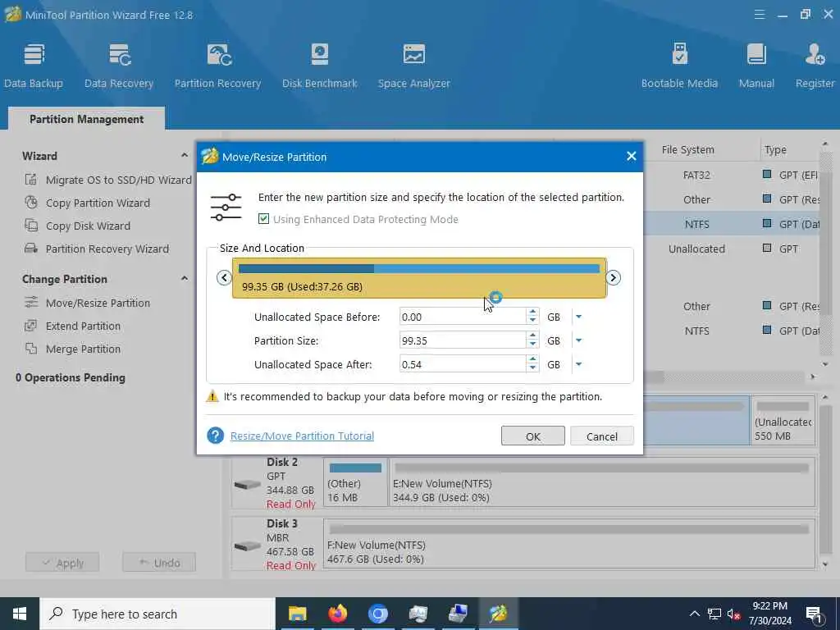This screenshot has width=840, height=630.
Task: Click the Disk 2 header label
Action: tap(282, 462)
